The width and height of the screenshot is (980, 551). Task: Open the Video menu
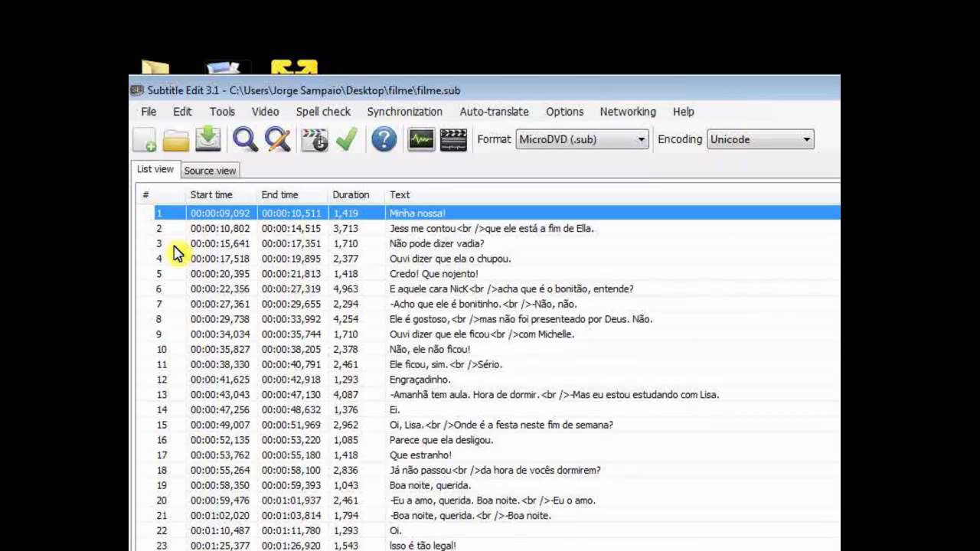tap(266, 112)
